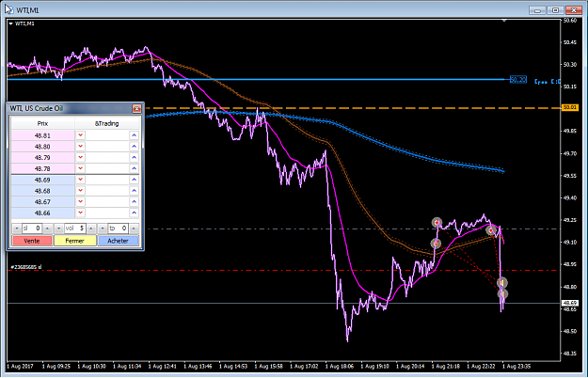Click red sell arrow on 48.78 row
Viewport: 588px width, 378px height.
pos(80,168)
